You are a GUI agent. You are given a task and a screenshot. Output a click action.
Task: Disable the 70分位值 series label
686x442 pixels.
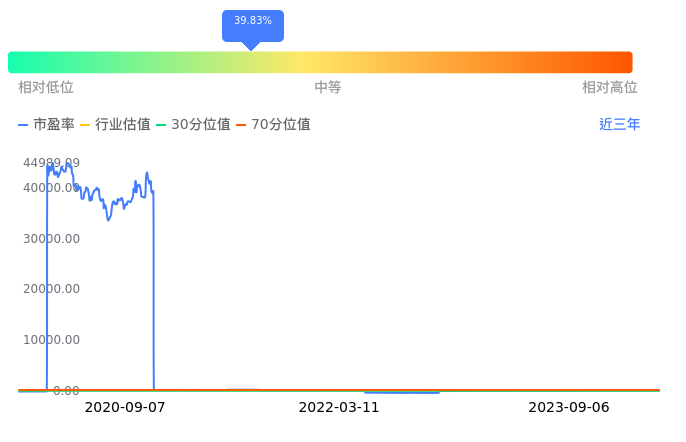point(281,125)
